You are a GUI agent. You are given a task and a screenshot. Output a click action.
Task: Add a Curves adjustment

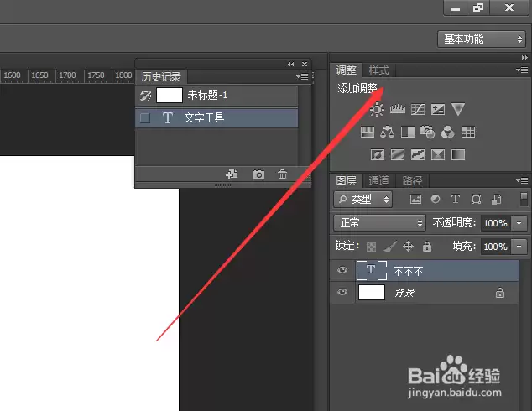[x=418, y=109]
